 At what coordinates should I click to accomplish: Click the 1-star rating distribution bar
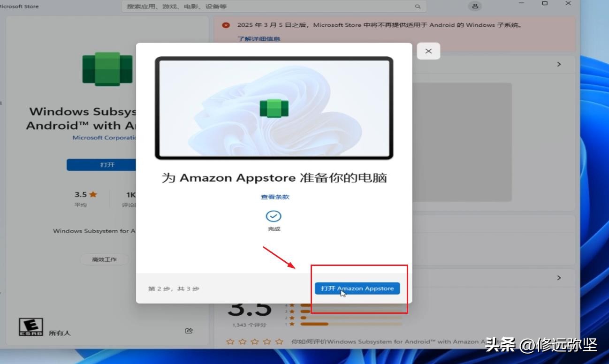point(351,324)
